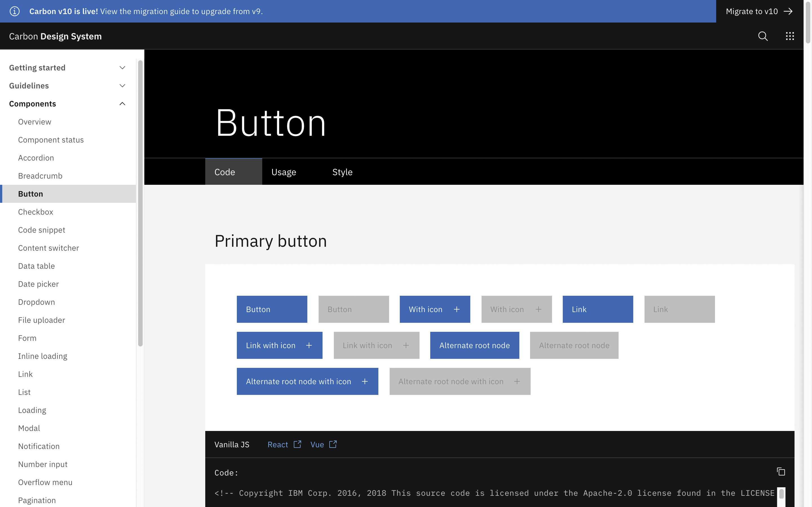Copy the code using the clipboard icon
Screen dimensions: 812x507
(781, 472)
